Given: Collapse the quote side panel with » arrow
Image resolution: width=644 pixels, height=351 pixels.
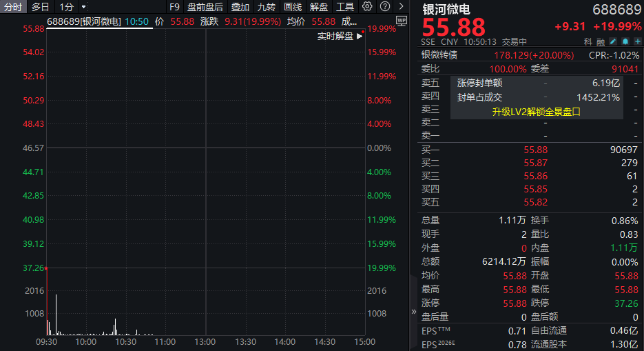Looking at the screenshot, I should [x=413, y=312].
